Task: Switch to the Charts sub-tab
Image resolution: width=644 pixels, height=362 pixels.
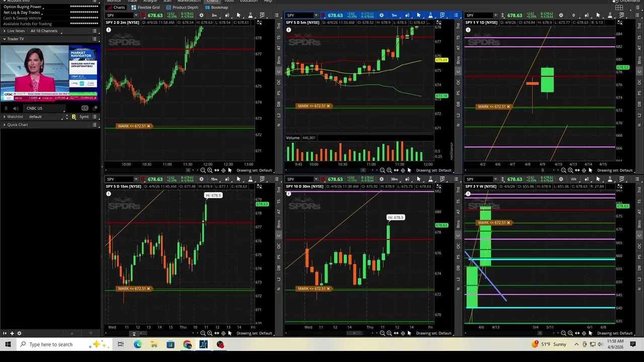Action: pos(116,8)
